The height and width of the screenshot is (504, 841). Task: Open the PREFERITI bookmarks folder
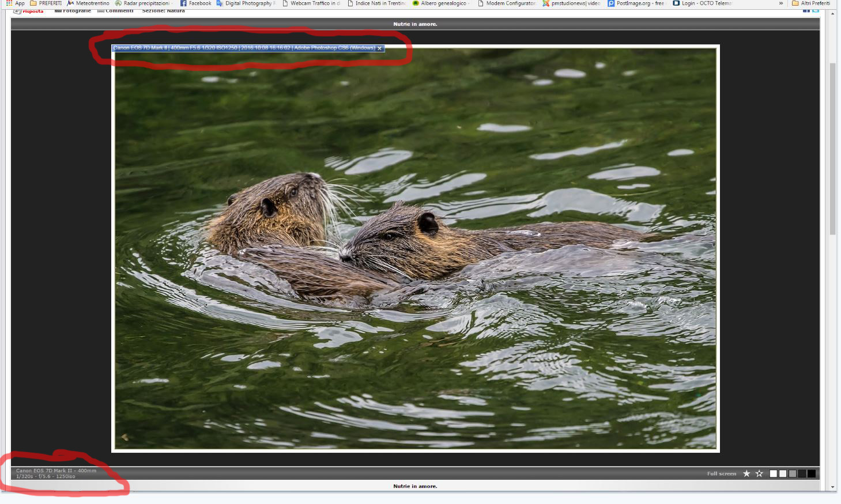[x=46, y=3]
